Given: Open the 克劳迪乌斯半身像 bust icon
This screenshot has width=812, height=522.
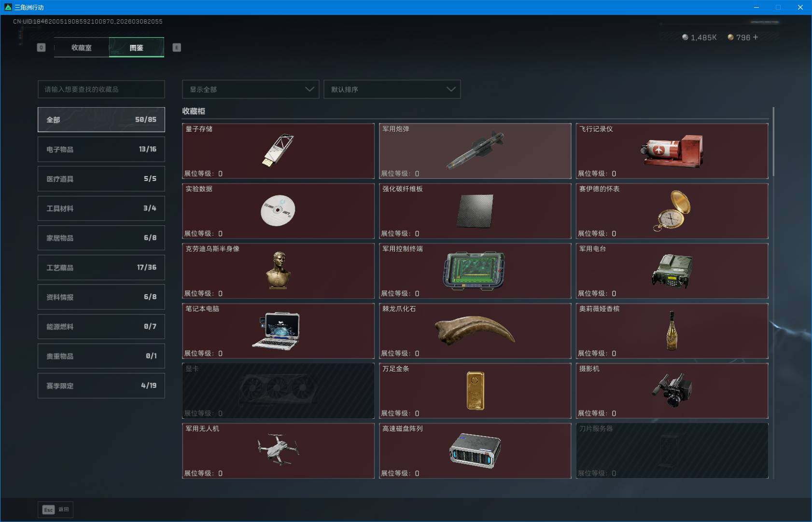Looking at the screenshot, I should point(279,271).
